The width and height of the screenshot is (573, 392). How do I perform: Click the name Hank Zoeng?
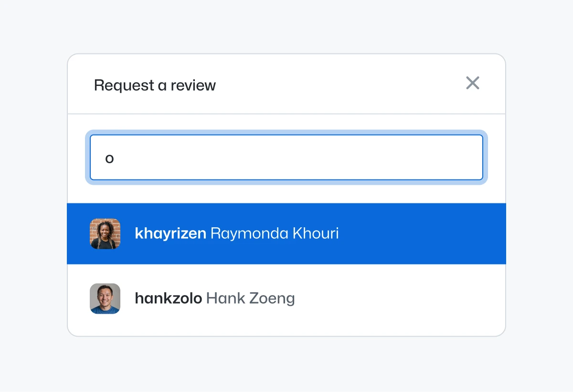[250, 298]
